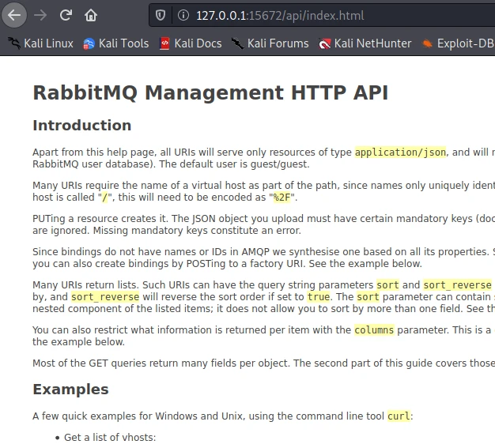Image resolution: width=495 pixels, height=448 pixels.
Task: Open the Kali Linux bookmark
Action: click(x=41, y=43)
